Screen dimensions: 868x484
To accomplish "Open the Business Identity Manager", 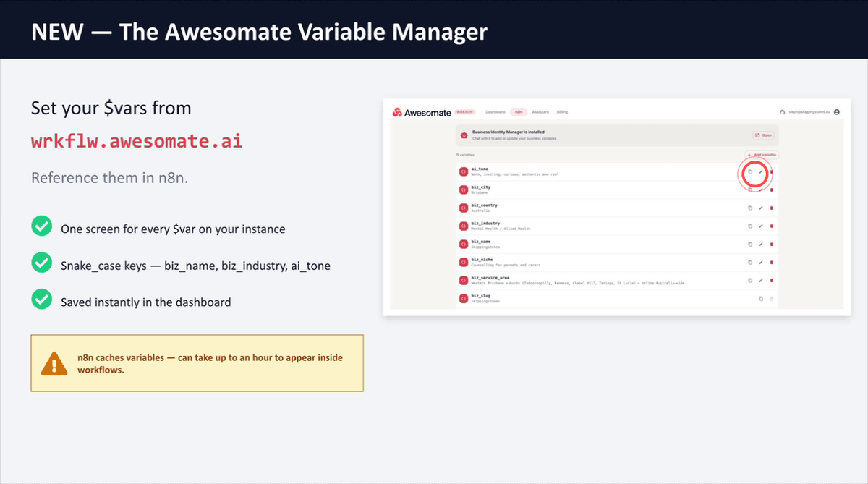I will (763, 135).
